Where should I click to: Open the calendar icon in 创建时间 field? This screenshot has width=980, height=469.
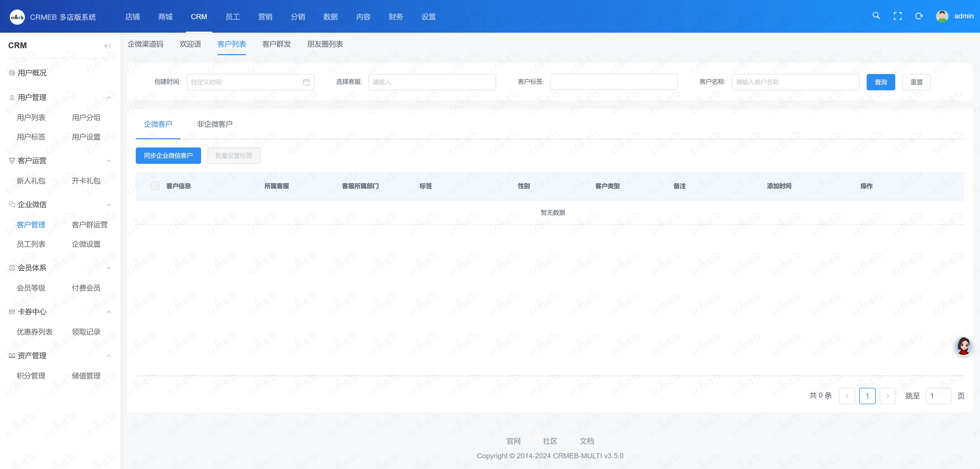[x=306, y=82]
